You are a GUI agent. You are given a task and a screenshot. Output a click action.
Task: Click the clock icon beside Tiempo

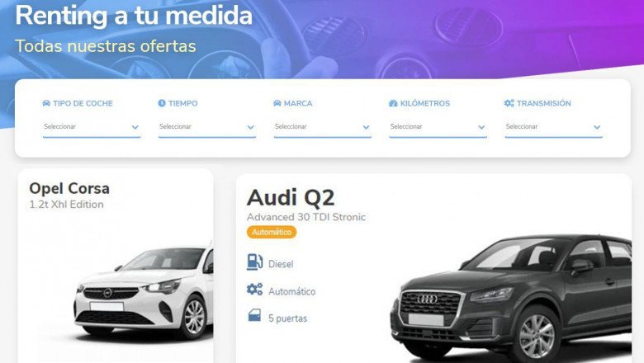point(162,103)
